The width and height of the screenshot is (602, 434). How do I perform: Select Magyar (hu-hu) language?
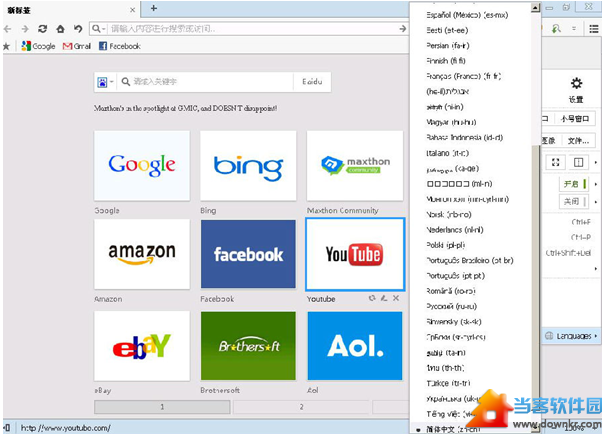point(451,123)
